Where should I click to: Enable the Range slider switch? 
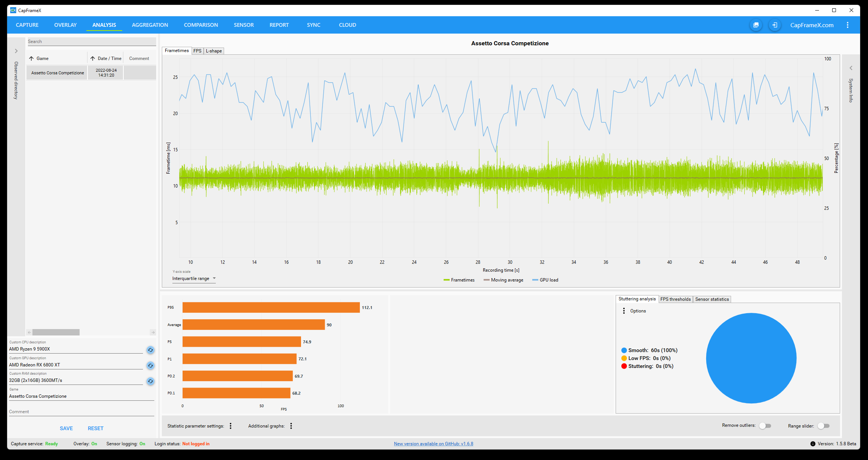[823, 426]
